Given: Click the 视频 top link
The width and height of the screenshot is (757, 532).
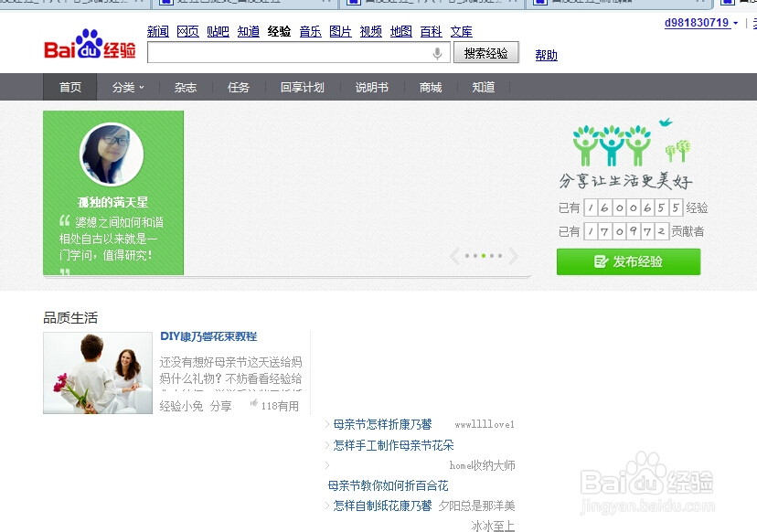Looking at the screenshot, I should coord(371,32).
